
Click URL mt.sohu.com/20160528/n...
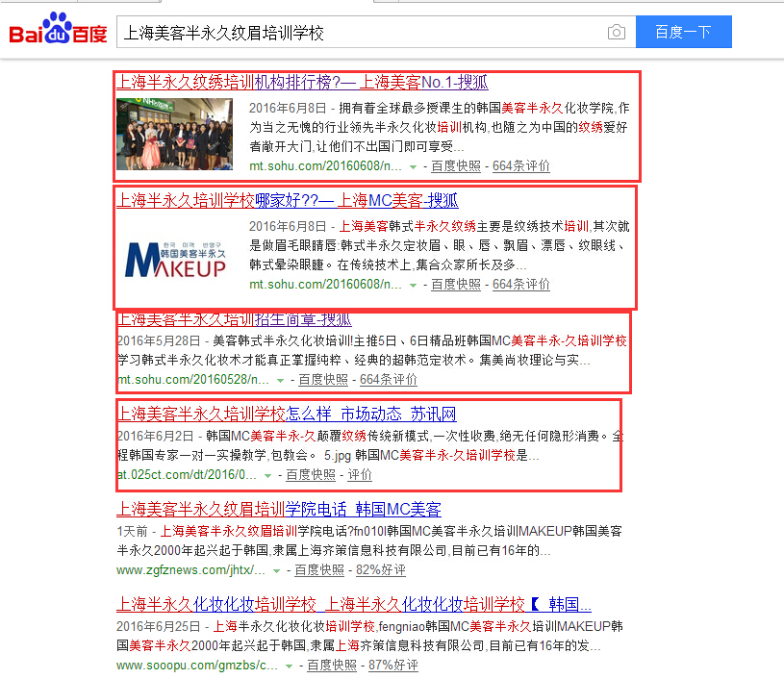(193, 380)
